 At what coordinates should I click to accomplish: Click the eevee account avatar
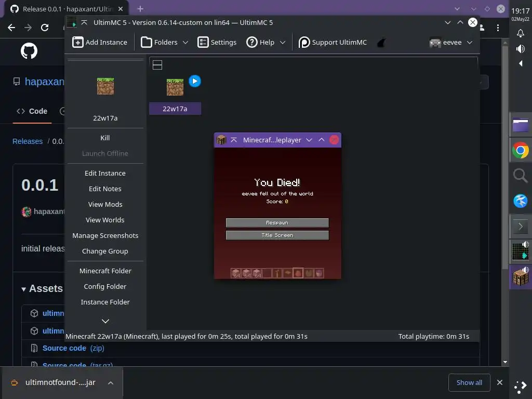(435, 43)
